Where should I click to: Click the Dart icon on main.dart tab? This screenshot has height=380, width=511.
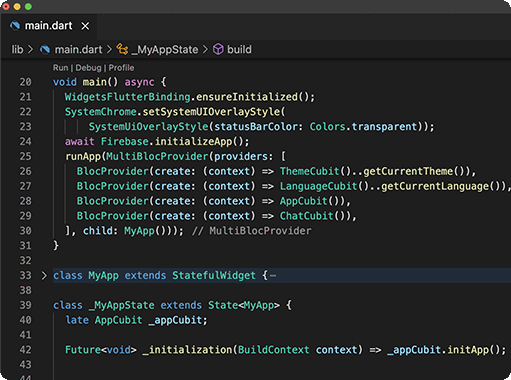[15, 26]
